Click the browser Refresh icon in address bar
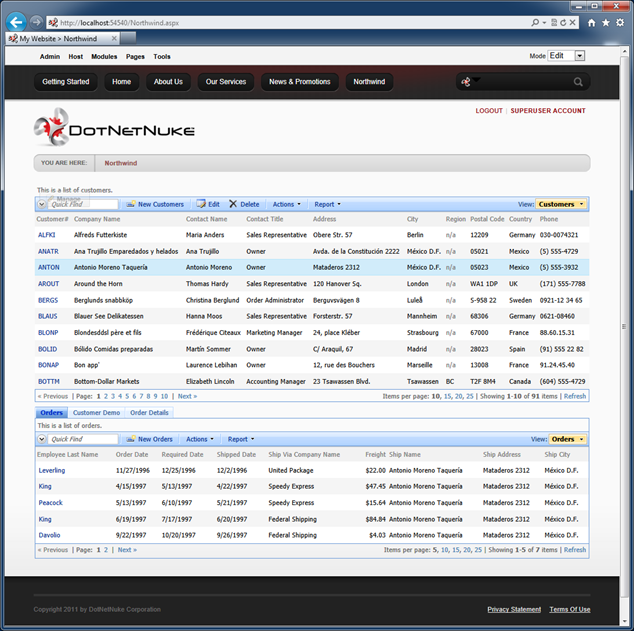Image resolution: width=634 pixels, height=631 pixels. 563,23
